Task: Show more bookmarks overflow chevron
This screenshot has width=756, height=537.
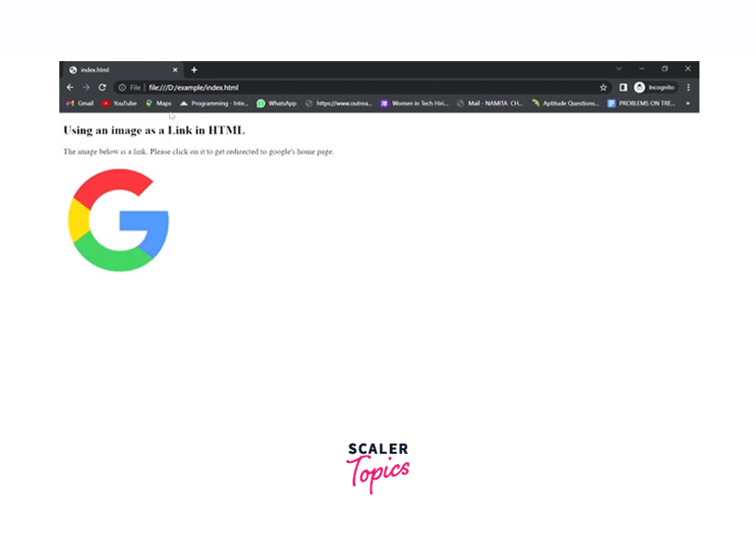Action: click(x=688, y=103)
